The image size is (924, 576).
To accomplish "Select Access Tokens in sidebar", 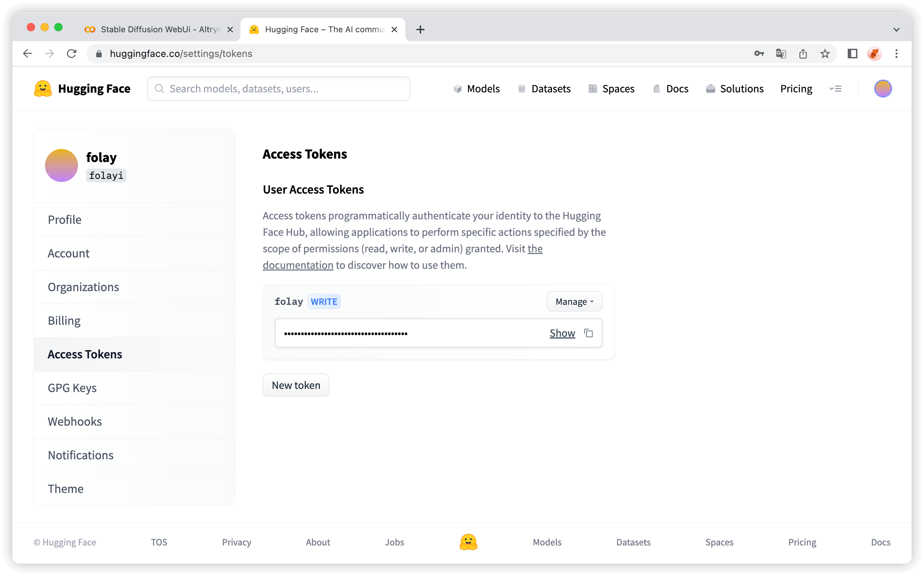I will [x=134, y=354].
